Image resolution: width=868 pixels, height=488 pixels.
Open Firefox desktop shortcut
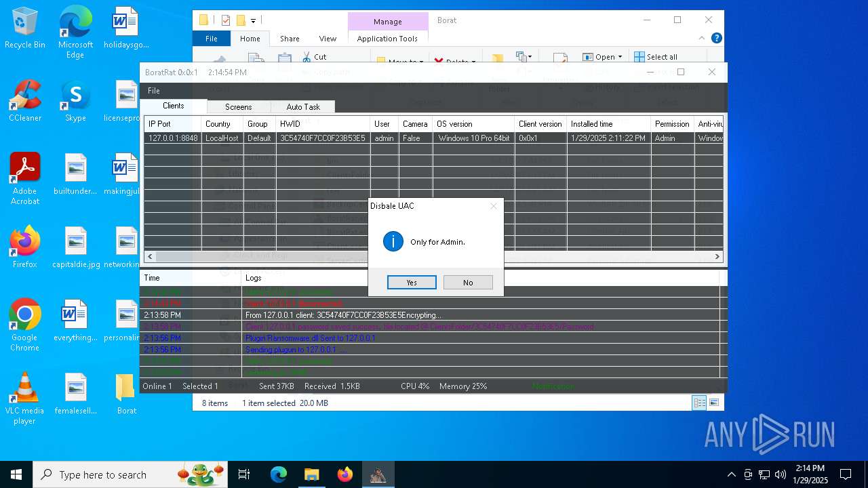coord(25,248)
